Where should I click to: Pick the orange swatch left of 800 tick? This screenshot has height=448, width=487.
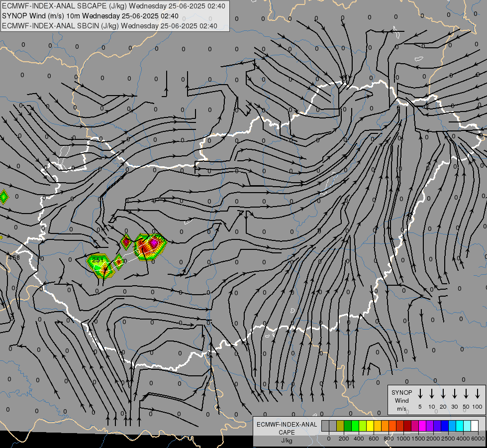point(385,426)
